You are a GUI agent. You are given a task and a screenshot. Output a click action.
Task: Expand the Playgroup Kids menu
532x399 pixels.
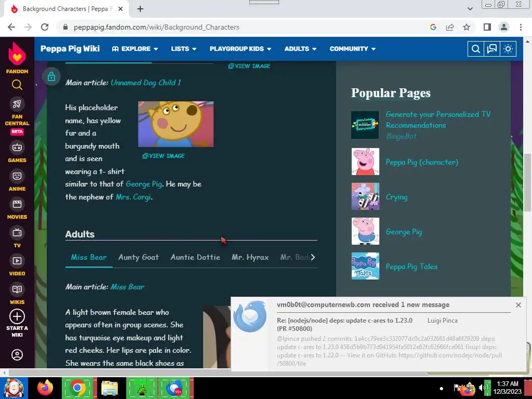coord(240,49)
